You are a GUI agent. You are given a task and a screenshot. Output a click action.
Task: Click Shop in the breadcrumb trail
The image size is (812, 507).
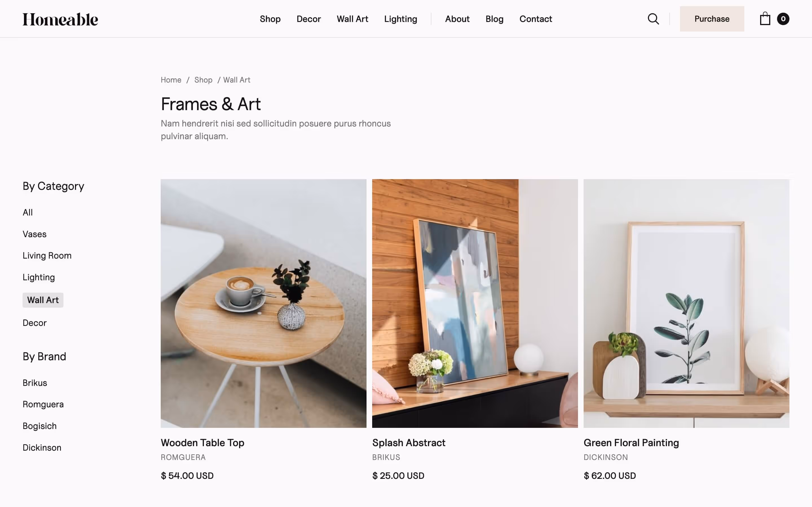[x=203, y=80]
